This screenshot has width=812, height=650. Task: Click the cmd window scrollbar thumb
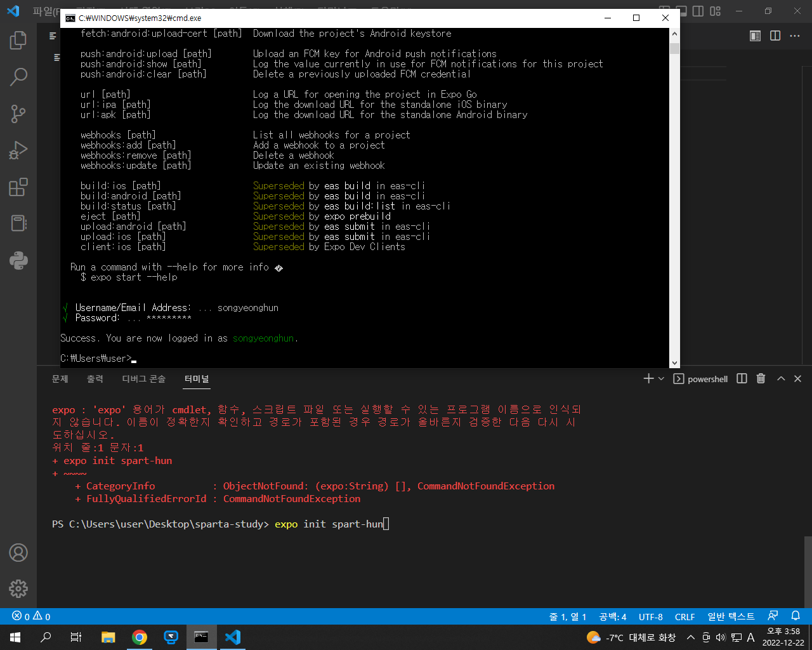pos(674,49)
